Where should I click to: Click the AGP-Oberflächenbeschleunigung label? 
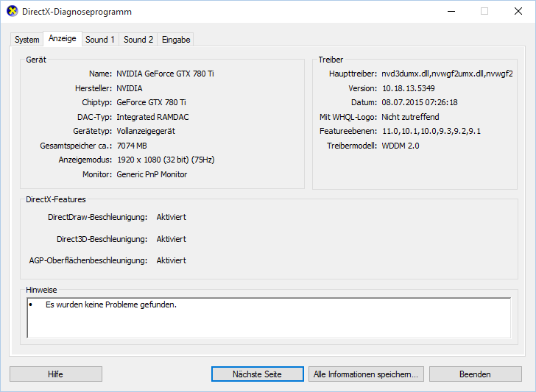click(88, 260)
